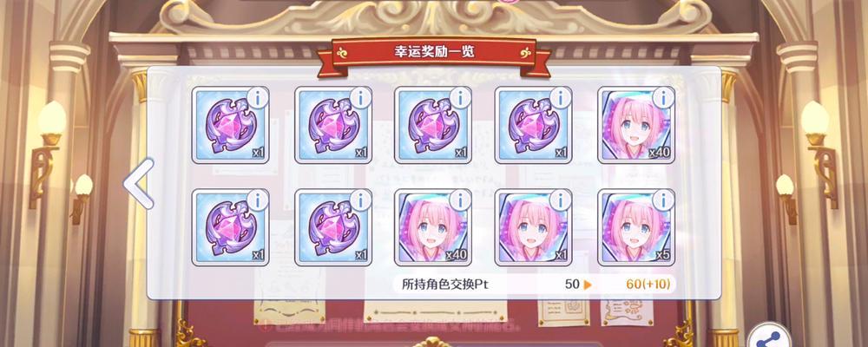Select top-row x40 pink-haired character reward

[636, 125]
